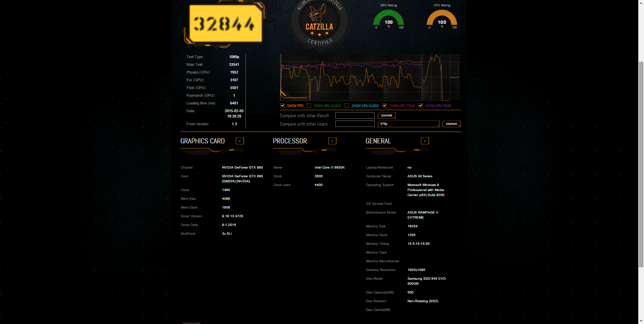Click the page scrollbar thumb
The image size is (644, 324).
(x=641, y=165)
